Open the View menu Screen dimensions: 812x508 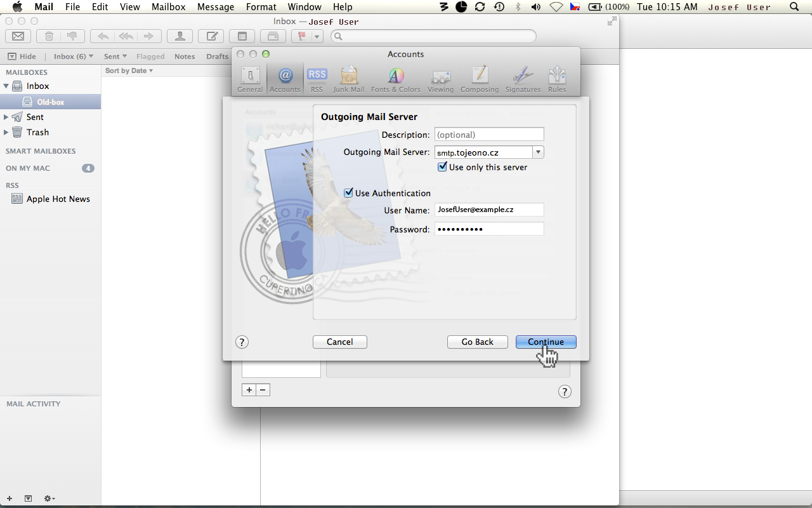129,7
